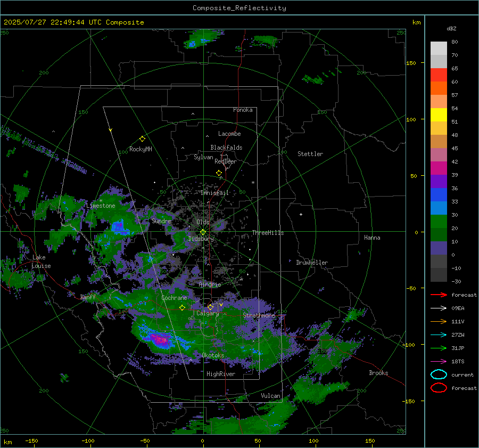Click the -30 dBZ scale value
The image size is (479, 448).
(x=456, y=281)
